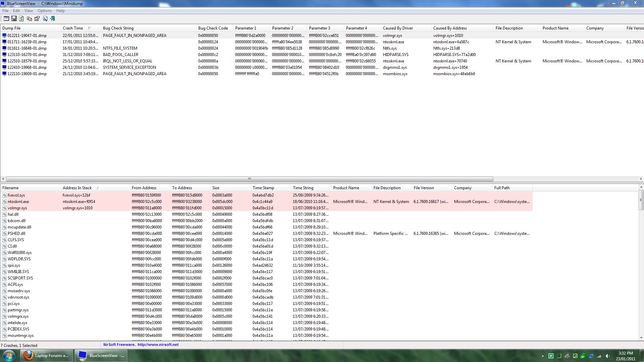Viewport: 644px width, 362px height.
Task: Sort lower pane by Full Path header
Action: pyautogui.click(x=512, y=188)
